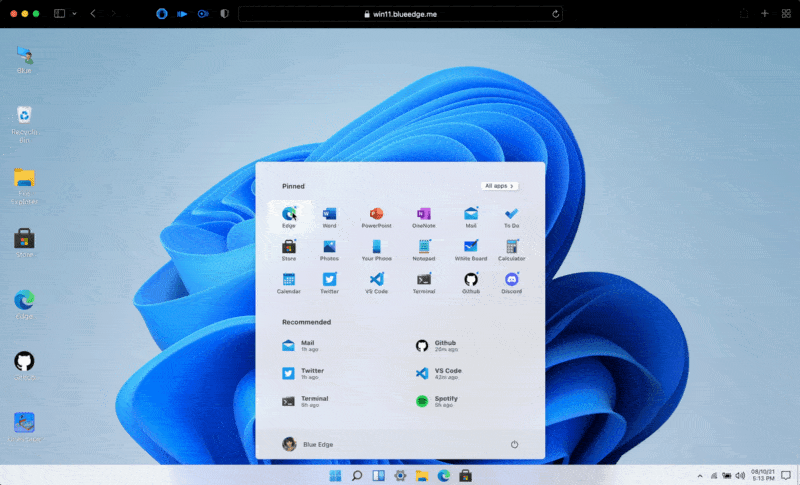Reload the page in Safari
The image size is (800, 485).
point(556,14)
